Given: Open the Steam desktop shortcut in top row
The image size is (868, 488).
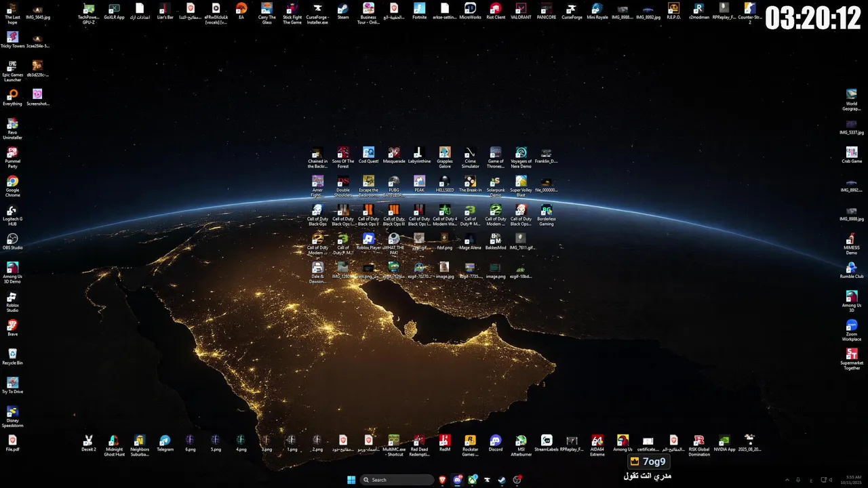Looking at the screenshot, I should 343,11.
